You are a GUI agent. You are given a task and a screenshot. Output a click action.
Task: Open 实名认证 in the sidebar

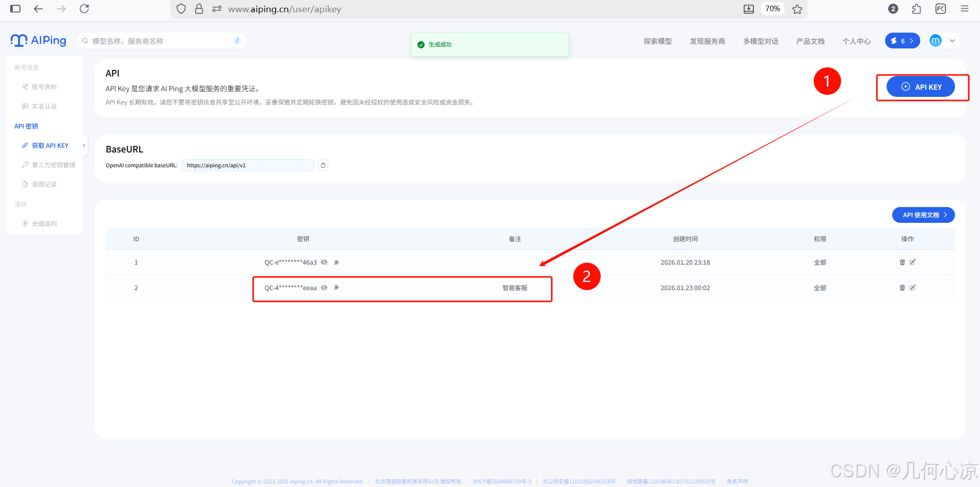click(x=40, y=107)
